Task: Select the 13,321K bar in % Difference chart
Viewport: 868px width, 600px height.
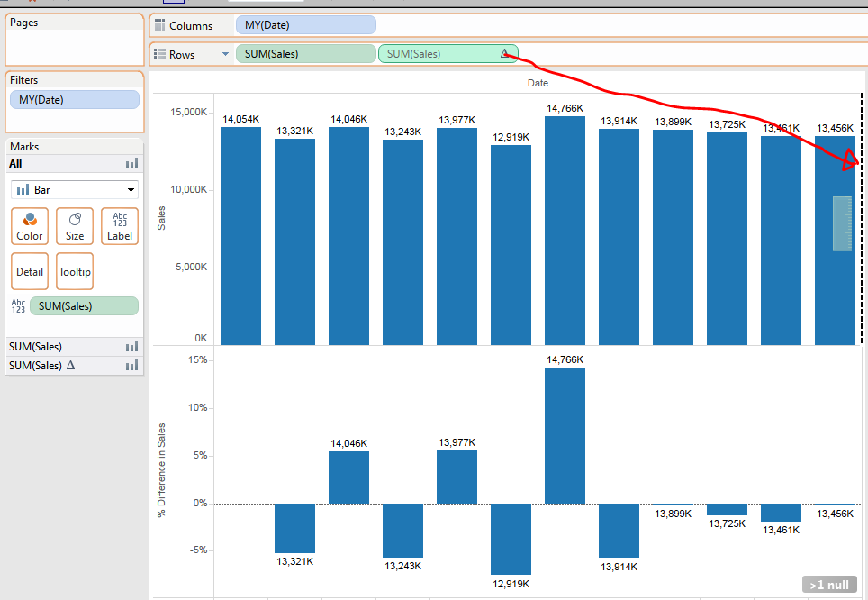Action: 295,528
